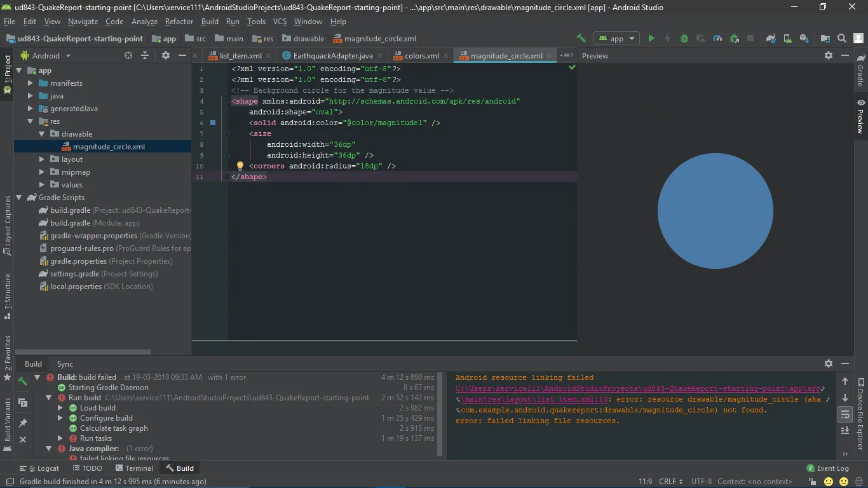Click the Make Project hammer icon
This screenshot has width=868, height=488.
[x=581, y=39]
